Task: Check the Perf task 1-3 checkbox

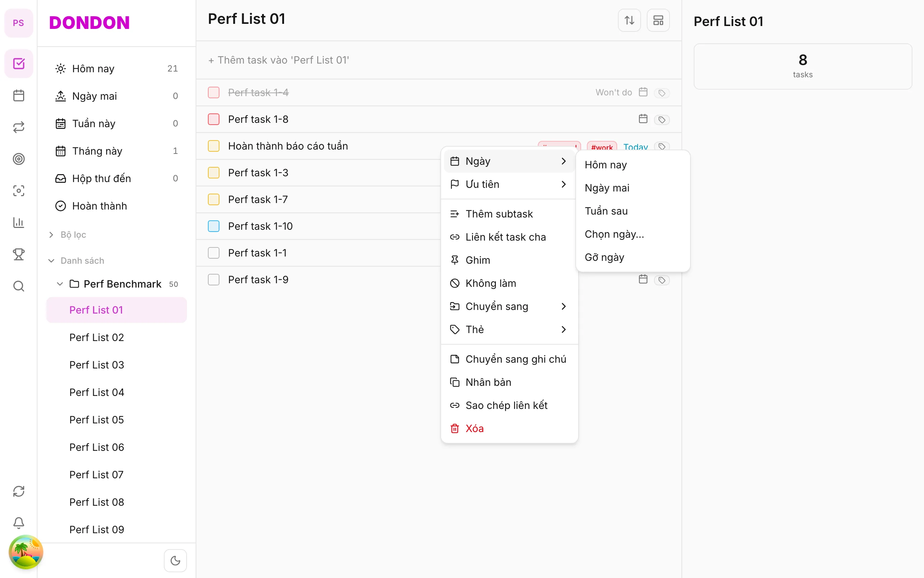Action: pyautogui.click(x=213, y=173)
